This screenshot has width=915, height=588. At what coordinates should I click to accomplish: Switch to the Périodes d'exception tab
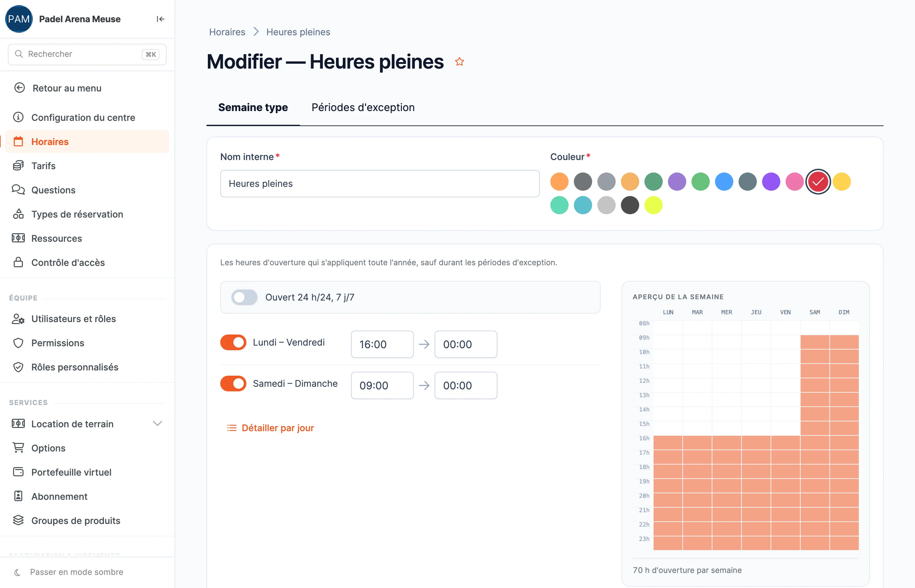tap(363, 108)
